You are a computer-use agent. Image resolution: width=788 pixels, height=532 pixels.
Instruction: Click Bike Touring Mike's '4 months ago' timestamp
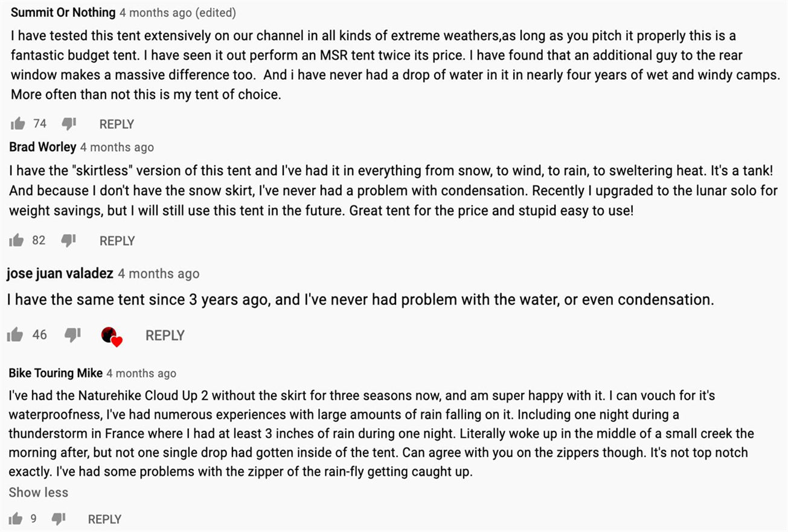141,373
